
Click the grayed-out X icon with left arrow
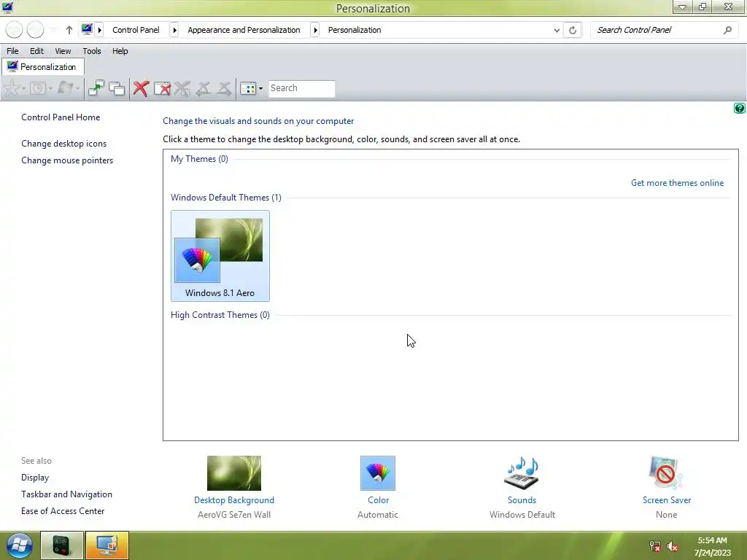coord(204,88)
